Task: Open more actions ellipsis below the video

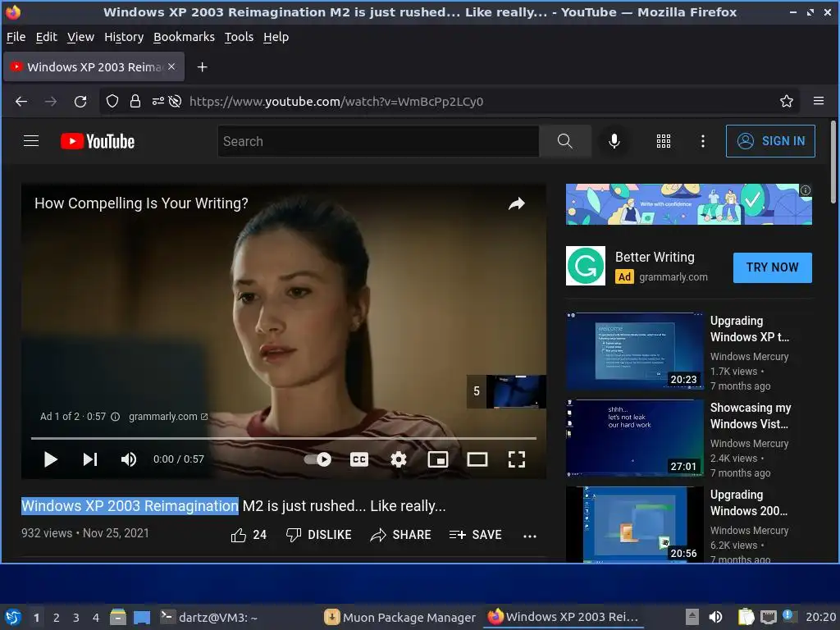Action: [x=530, y=536]
